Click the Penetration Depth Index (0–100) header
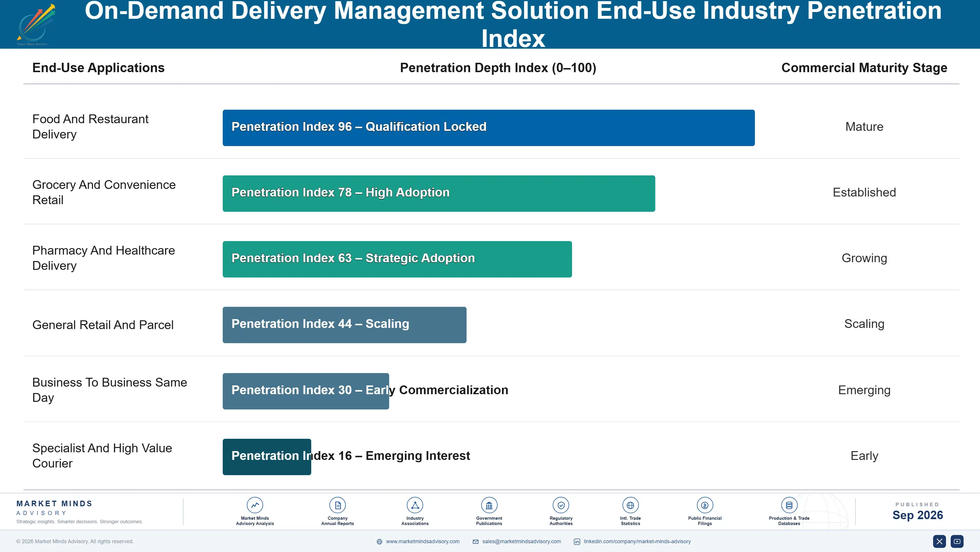This screenshot has width=980, height=552. click(x=498, y=68)
